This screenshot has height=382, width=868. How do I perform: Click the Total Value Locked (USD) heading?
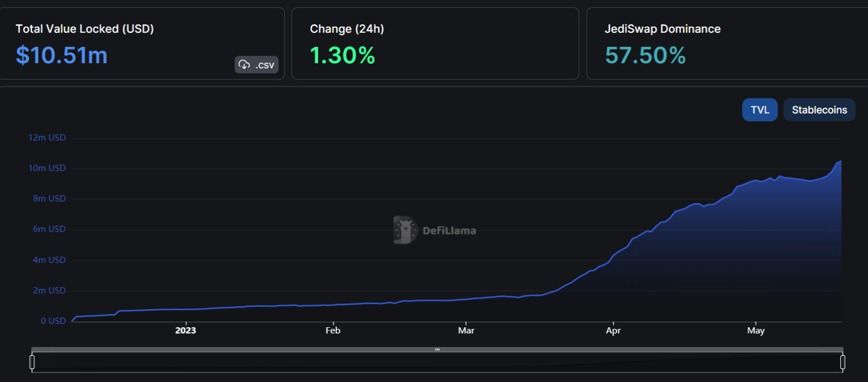click(85, 29)
